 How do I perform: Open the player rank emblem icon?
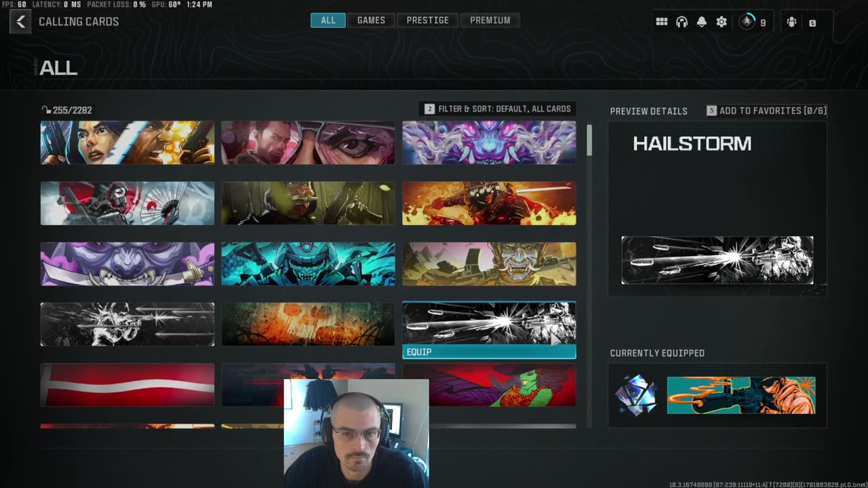(747, 22)
